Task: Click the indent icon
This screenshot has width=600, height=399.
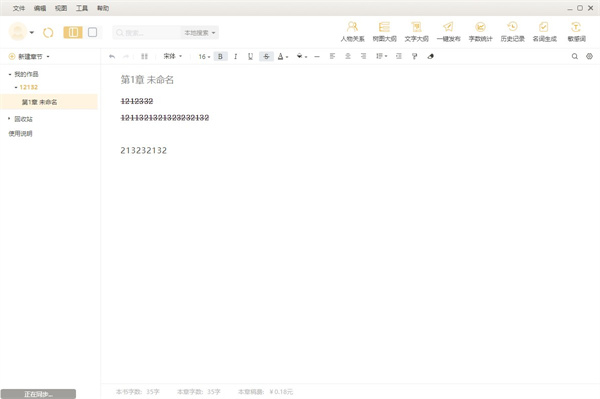Action: (x=399, y=56)
